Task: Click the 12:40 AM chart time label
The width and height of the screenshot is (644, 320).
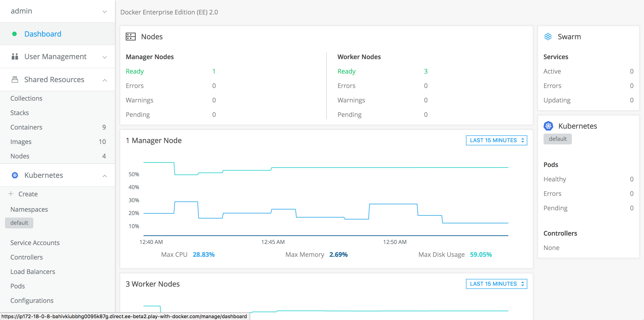Action: coord(151,242)
